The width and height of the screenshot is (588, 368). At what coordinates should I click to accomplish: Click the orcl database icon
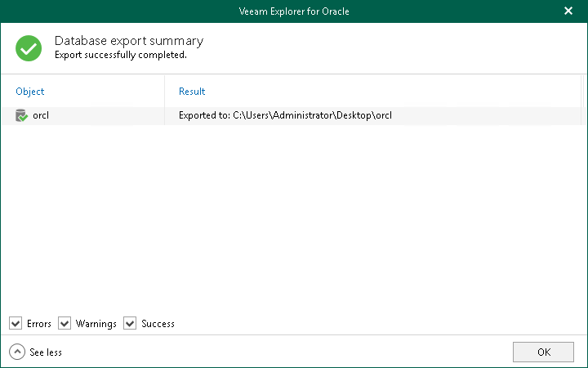pyautogui.click(x=21, y=116)
